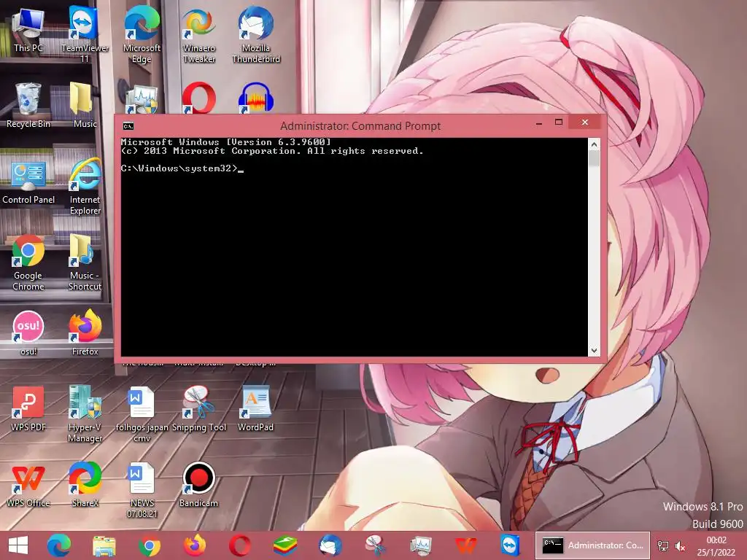Open BlueStacks from the taskbar
Image resolution: width=747 pixels, height=560 pixels.
pyautogui.click(x=285, y=545)
